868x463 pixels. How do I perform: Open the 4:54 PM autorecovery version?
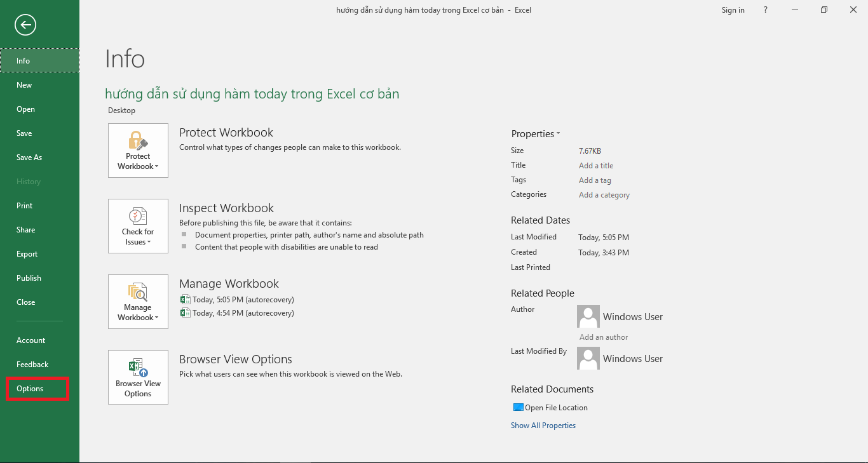(237, 313)
